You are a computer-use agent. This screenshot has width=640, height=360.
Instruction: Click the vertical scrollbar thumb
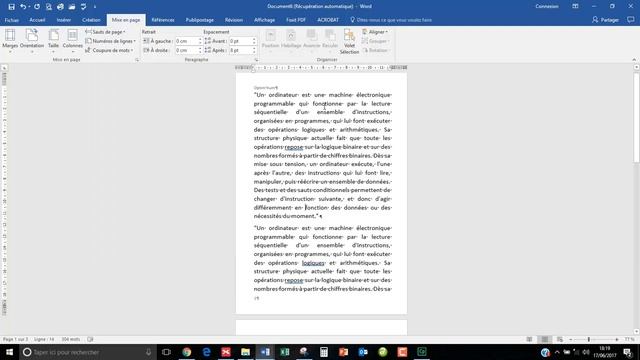[x=636, y=118]
